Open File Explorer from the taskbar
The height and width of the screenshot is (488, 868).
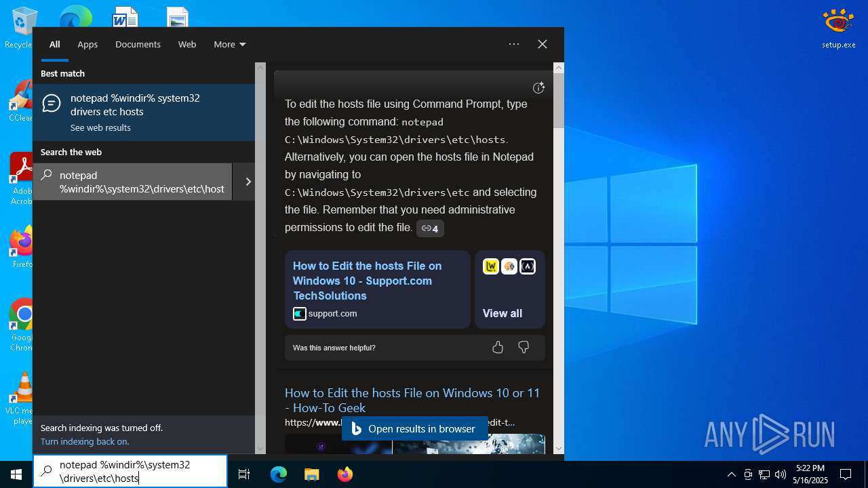(311, 474)
